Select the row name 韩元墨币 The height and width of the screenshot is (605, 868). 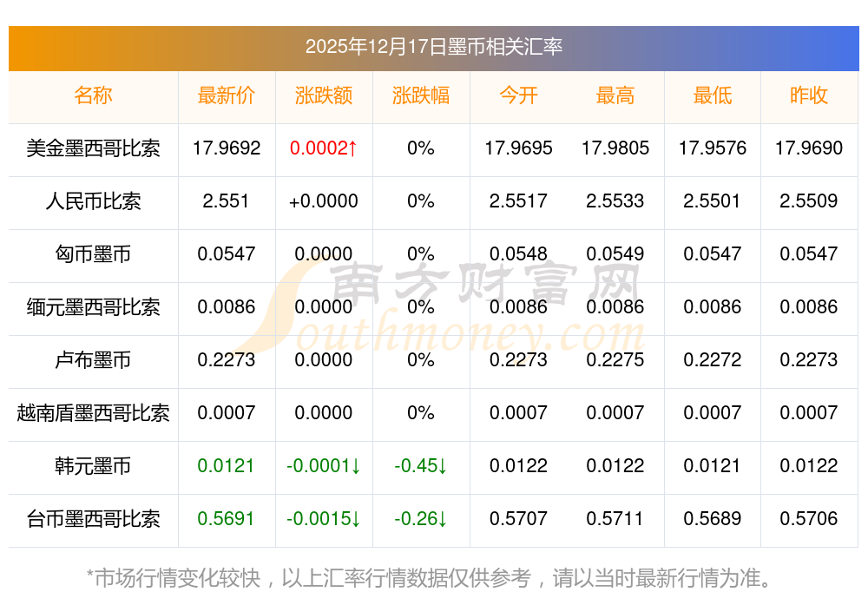93,465
